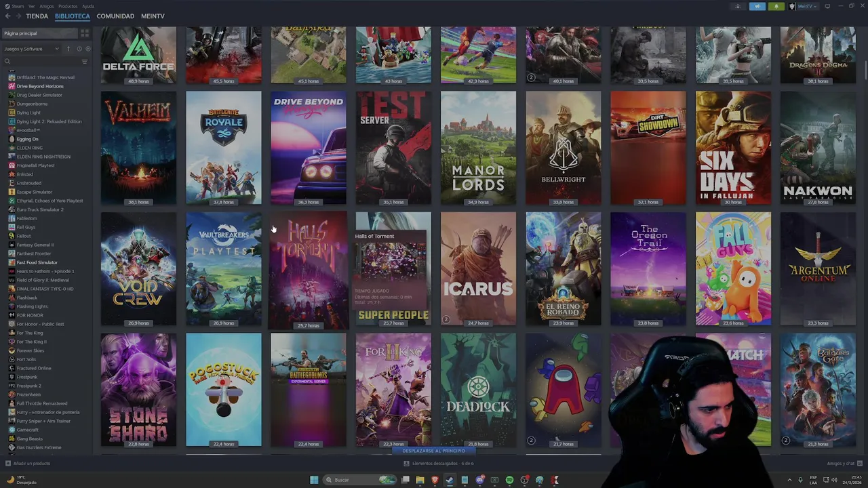This screenshot has height=488, width=868.
Task: Open the friends activity icon in header
Action: click(x=738, y=6)
